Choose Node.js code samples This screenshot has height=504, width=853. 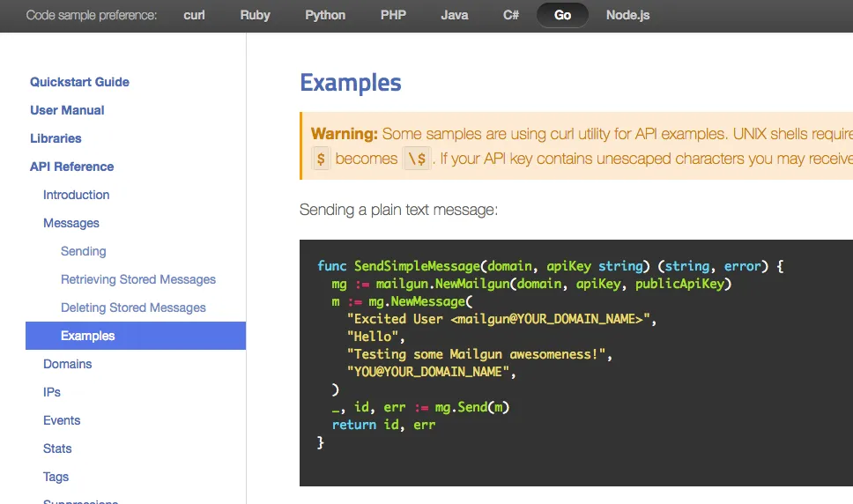(627, 15)
